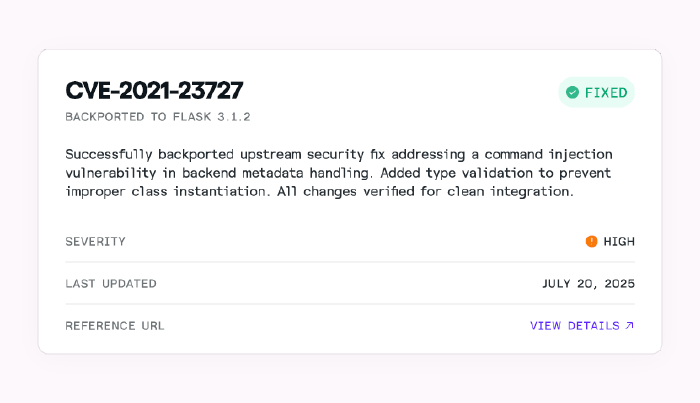The height and width of the screenshot is (403, 700).
Task: Click the green checkmark icon in the FIXED badge
Action: tap(572, 93)
